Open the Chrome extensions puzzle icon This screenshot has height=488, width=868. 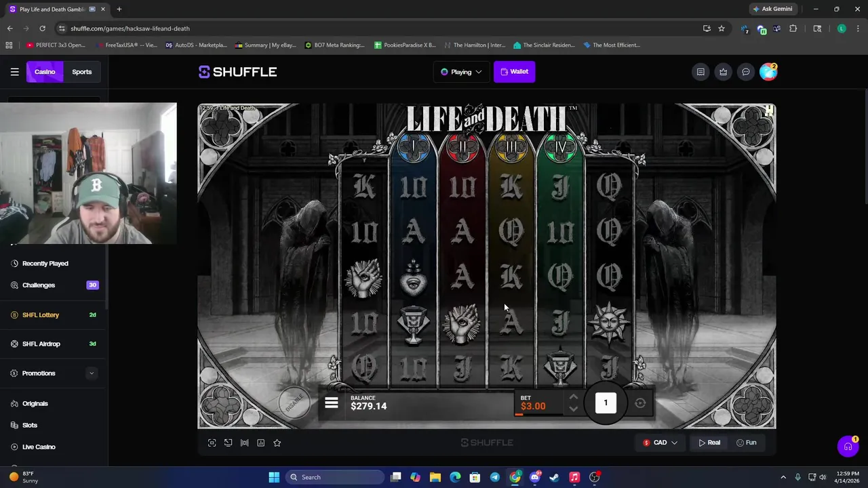point(793,28)
